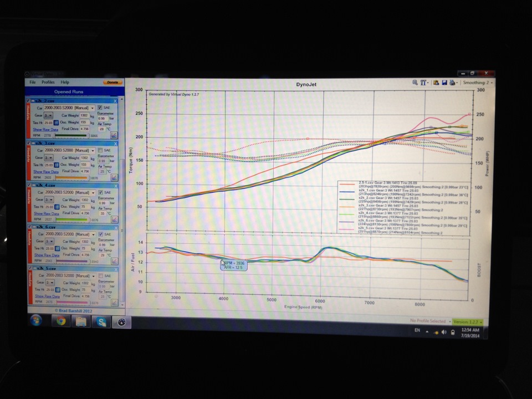Open Google Chrome from the taskbar
532x399 pixels.
coord(61,321)
